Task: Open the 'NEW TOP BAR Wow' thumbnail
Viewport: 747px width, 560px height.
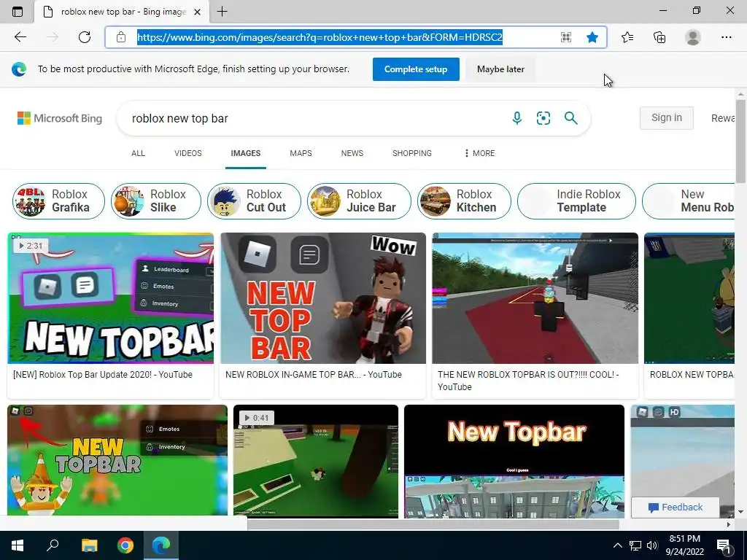Action: click(323, 298)
